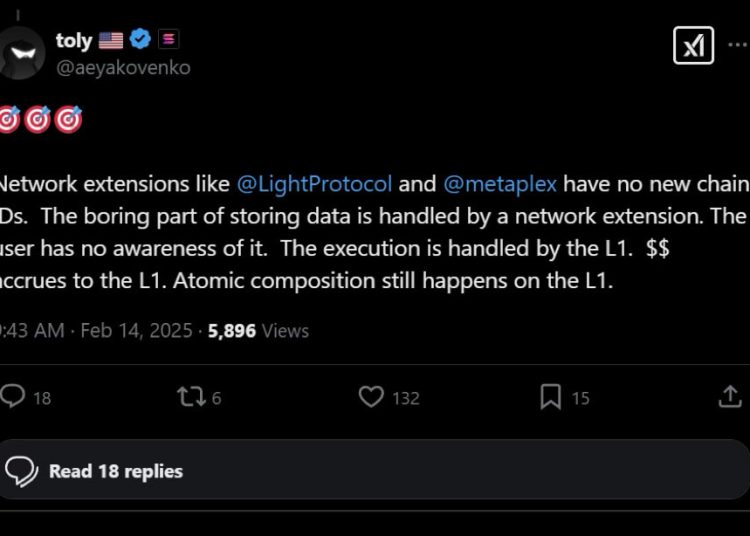This screenshot has height=536, width=750.
Task: Click the three target emojis
Action: coord(38,119)
